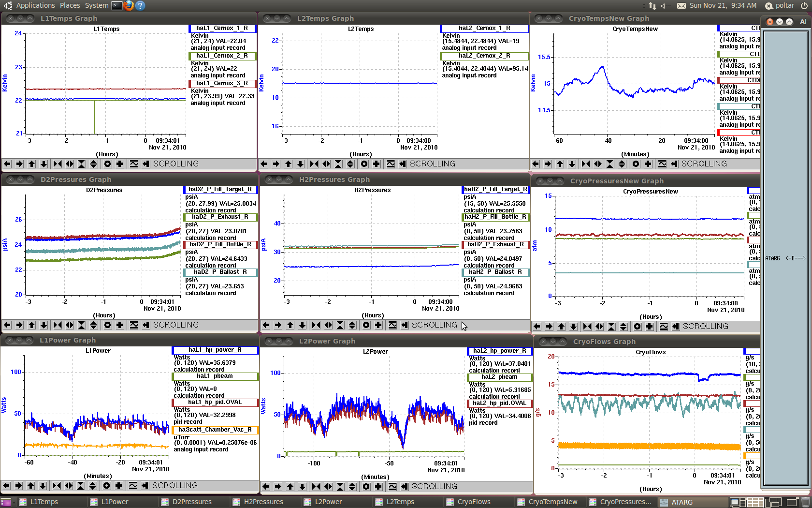Click the haH2_P_Fill_Bottle_R legend entry
The height and width of the screenshot is (508, 812).
tap(495, 217)
